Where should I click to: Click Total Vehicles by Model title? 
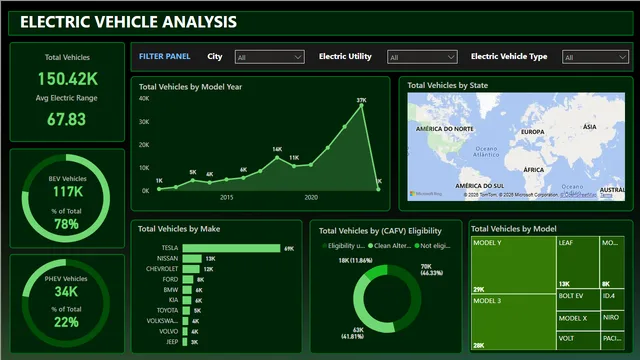tap(514, 229)
